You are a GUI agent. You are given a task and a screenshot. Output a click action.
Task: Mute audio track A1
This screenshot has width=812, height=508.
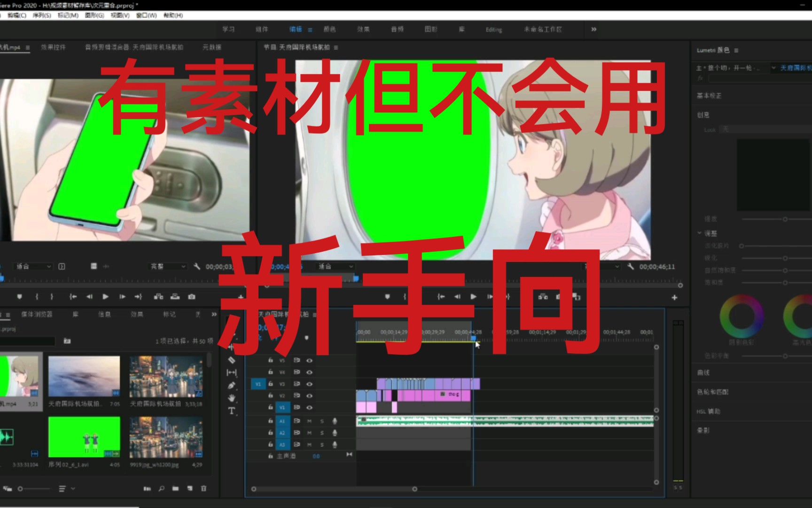(x=309, y=421)
